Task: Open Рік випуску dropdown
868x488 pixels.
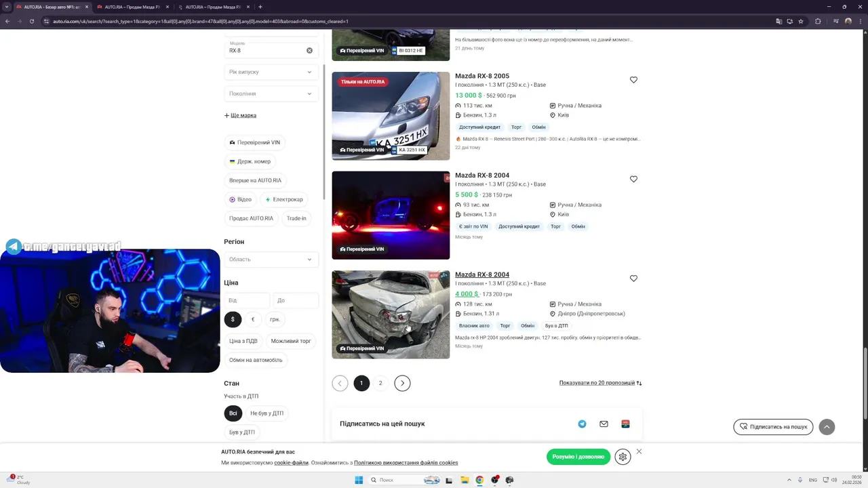Action: [x=271, y=72]
